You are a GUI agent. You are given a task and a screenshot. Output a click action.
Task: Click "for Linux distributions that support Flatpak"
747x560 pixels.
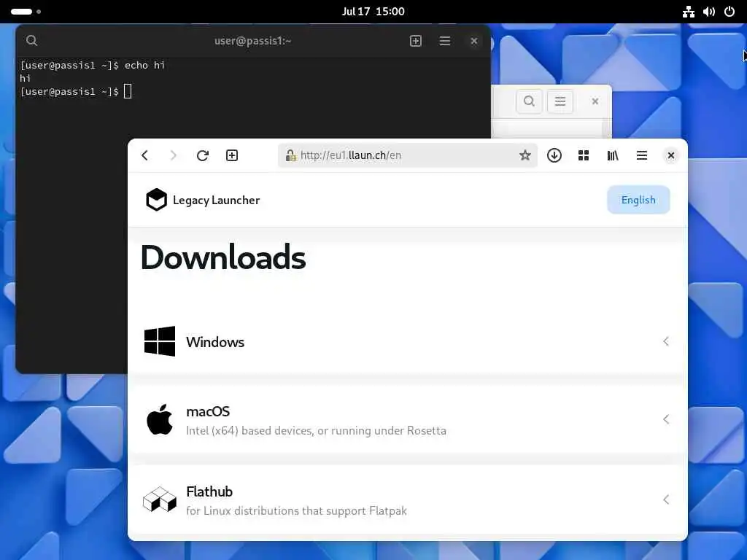pos(296,511)
